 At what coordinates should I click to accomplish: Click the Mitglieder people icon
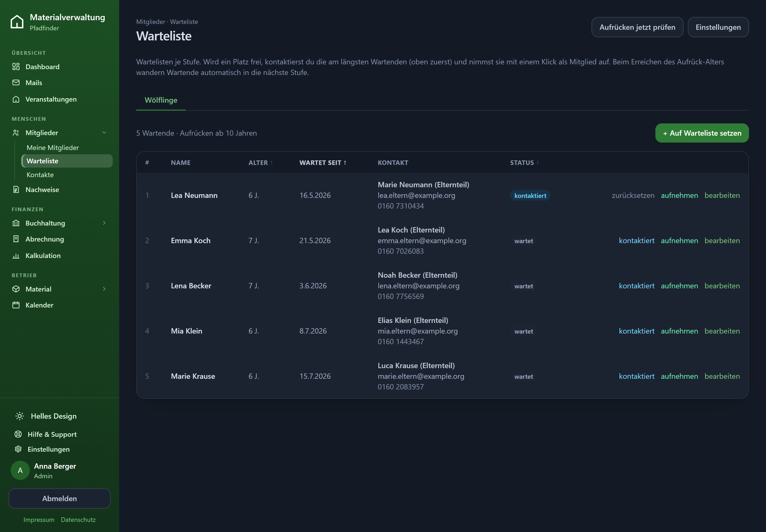pyautogui.click(x=16, y=133)
